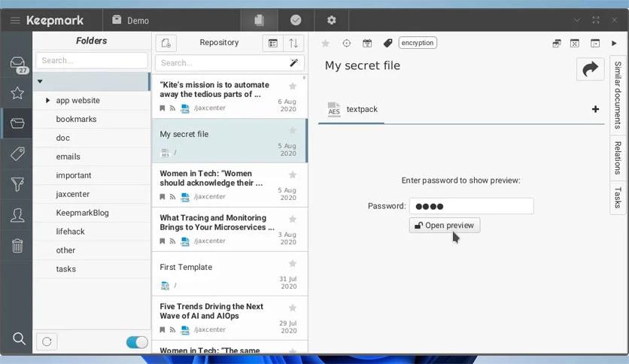Click the "Open preview" button

[444, 226]
